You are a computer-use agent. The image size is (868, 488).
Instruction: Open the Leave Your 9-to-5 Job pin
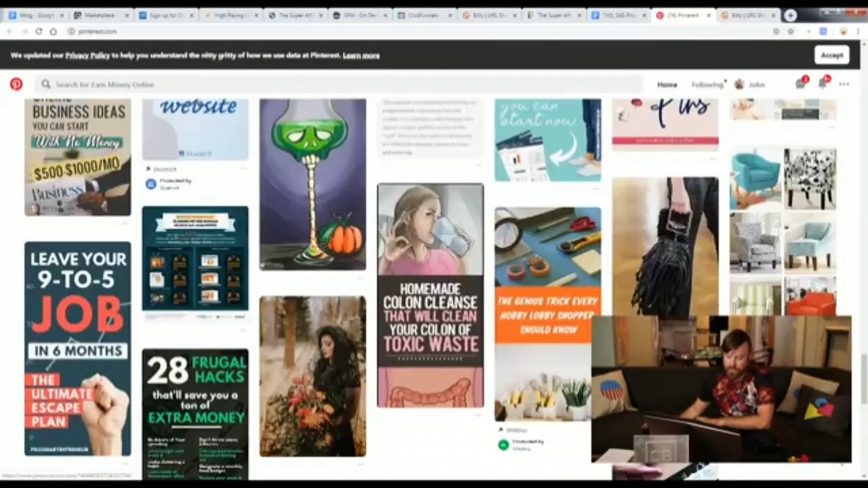[x=78, y=348]
